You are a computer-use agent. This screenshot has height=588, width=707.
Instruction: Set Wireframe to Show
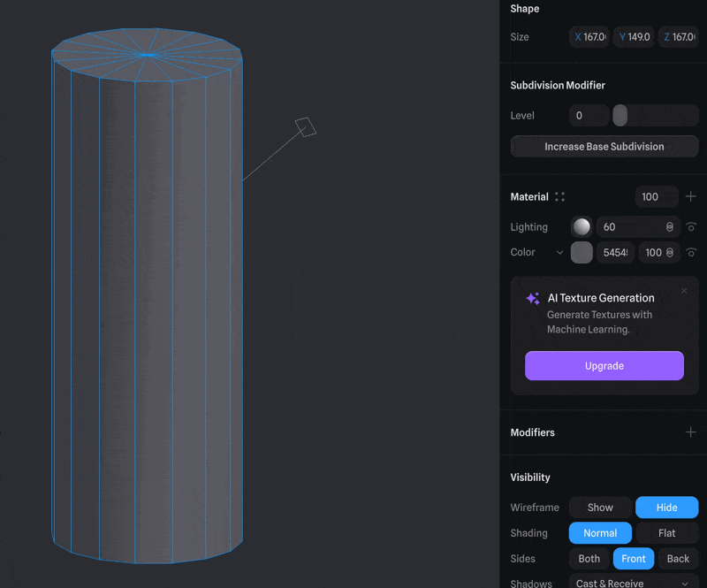600,508
